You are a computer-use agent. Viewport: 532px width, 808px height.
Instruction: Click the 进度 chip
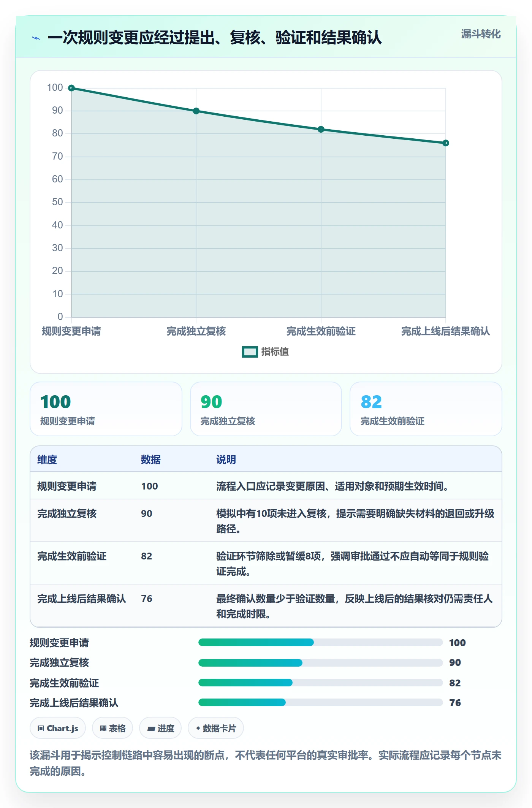coord(160,729)
